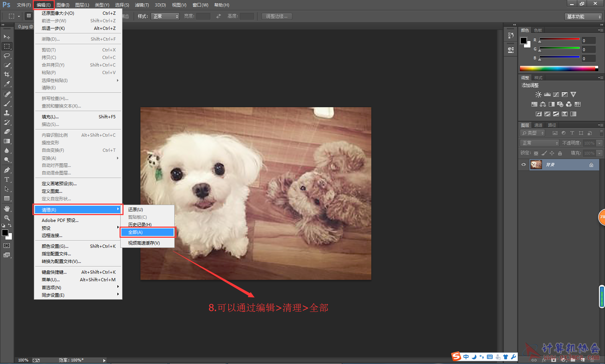Viewport: 605px width, 364px height.
Task: Toggle lock position
Action: click(552, 153)
